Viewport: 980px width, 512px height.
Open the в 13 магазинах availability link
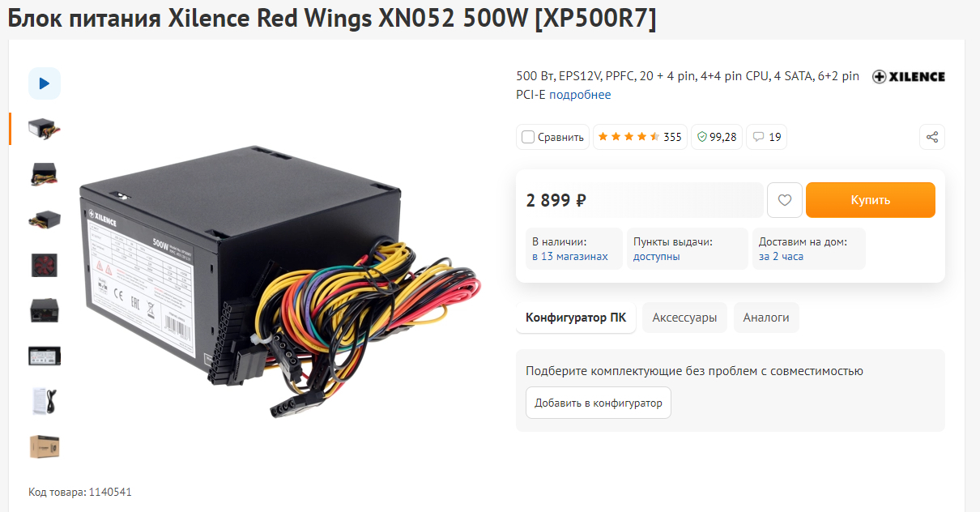coord(570,257)
